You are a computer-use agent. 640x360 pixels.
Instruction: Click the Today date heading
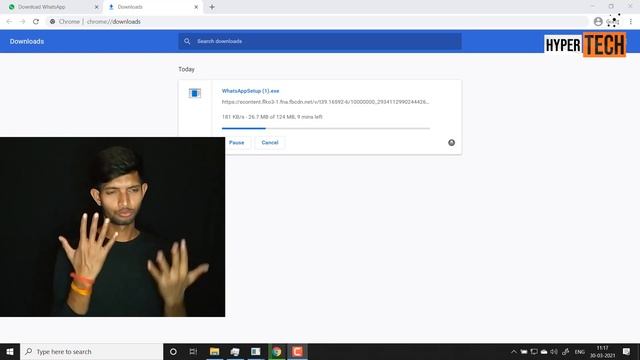coord(186,69)
